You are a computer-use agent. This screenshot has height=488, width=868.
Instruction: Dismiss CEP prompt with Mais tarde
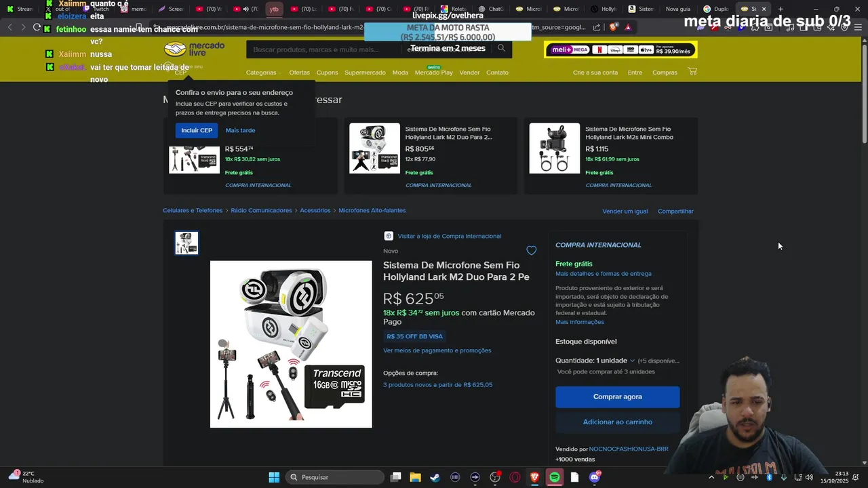240,130
